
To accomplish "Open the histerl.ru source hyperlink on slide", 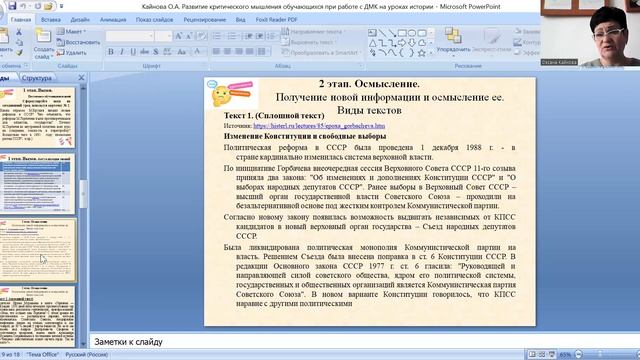I will pyautogui.click(x=319, y=126).
